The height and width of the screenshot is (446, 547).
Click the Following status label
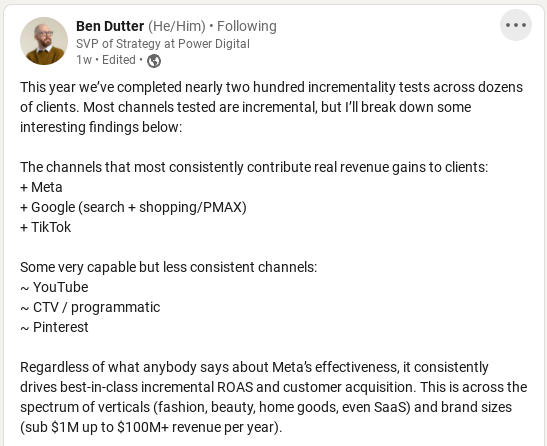click(247, 26)
